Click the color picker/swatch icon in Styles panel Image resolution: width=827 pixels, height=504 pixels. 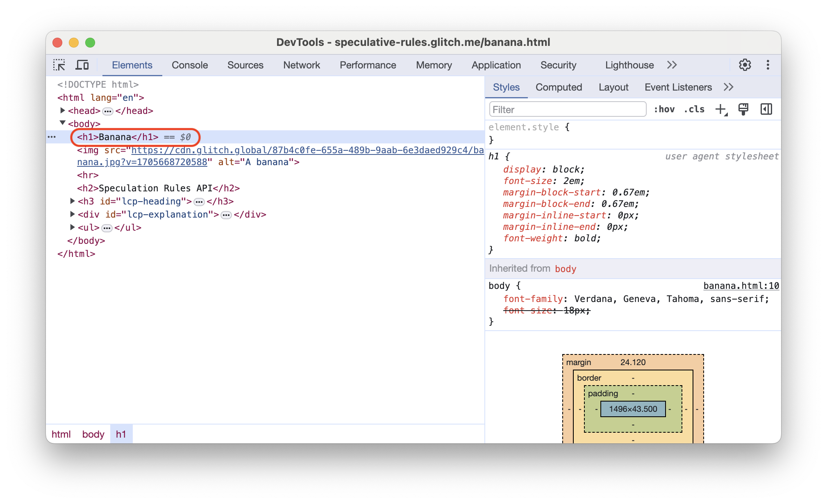click(x=743, y=109)
